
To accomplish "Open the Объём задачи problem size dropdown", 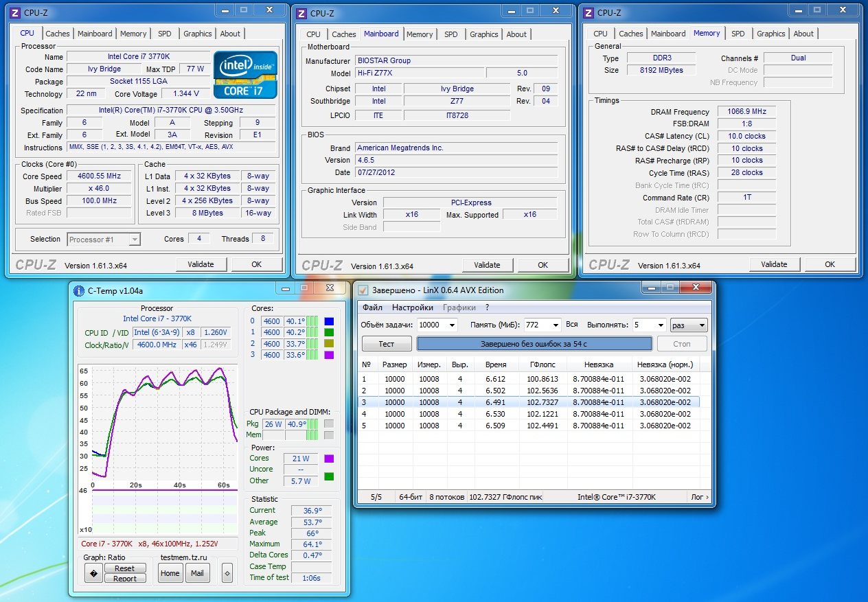I will (x=451, y=325).
